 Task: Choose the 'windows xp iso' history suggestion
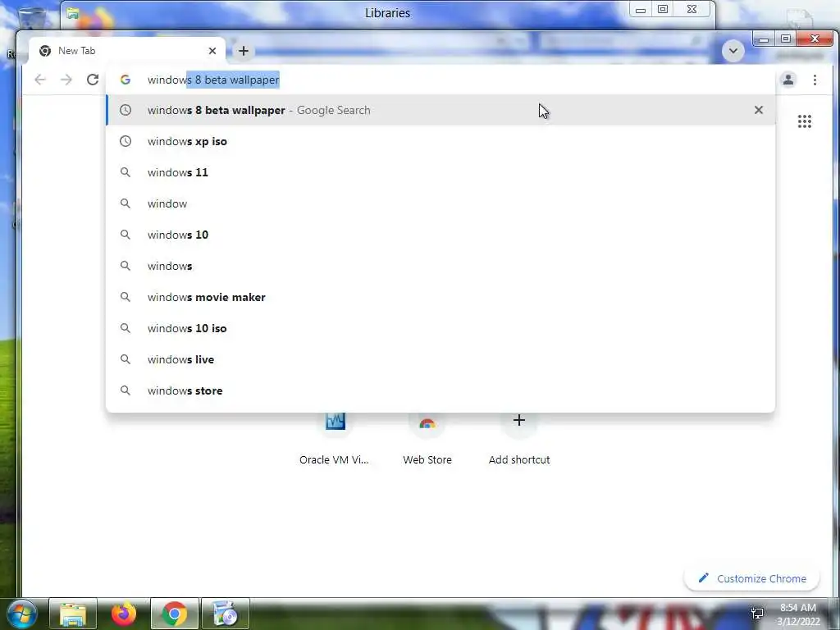coord(441,141)
